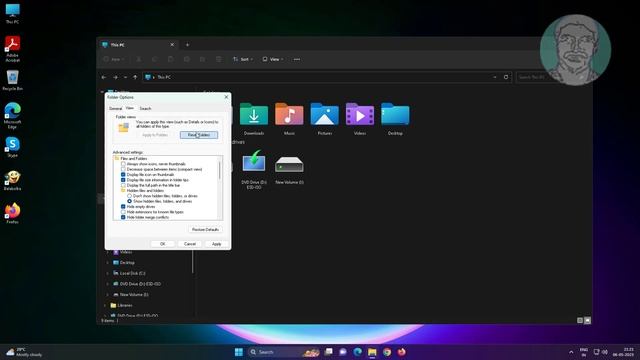Select the Recycle Bin desktop icon
This screenshot has height=360, width=640.
[12, 80]
